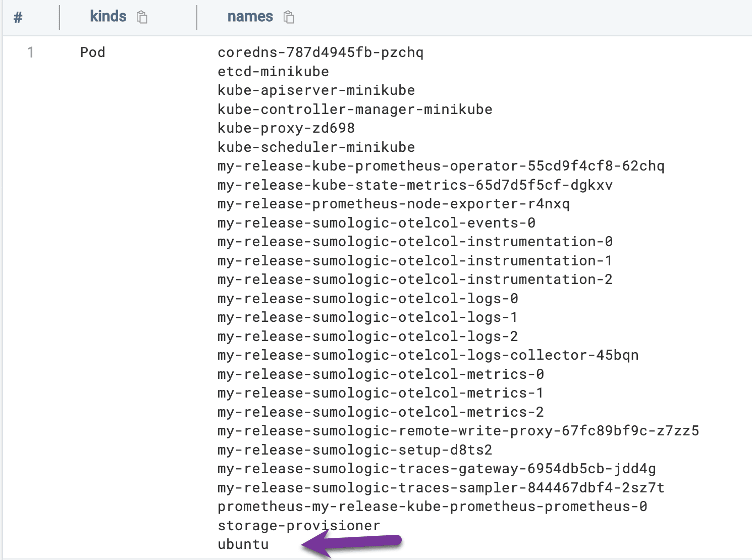Click the # column header
This screenshot has height=560, width=752.
click(x=18, y=17)
